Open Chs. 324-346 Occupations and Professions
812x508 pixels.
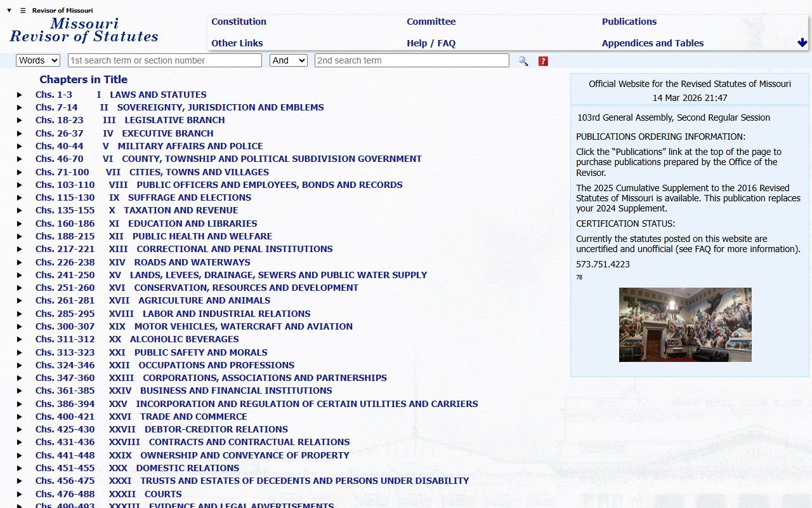tap(165, 365)
